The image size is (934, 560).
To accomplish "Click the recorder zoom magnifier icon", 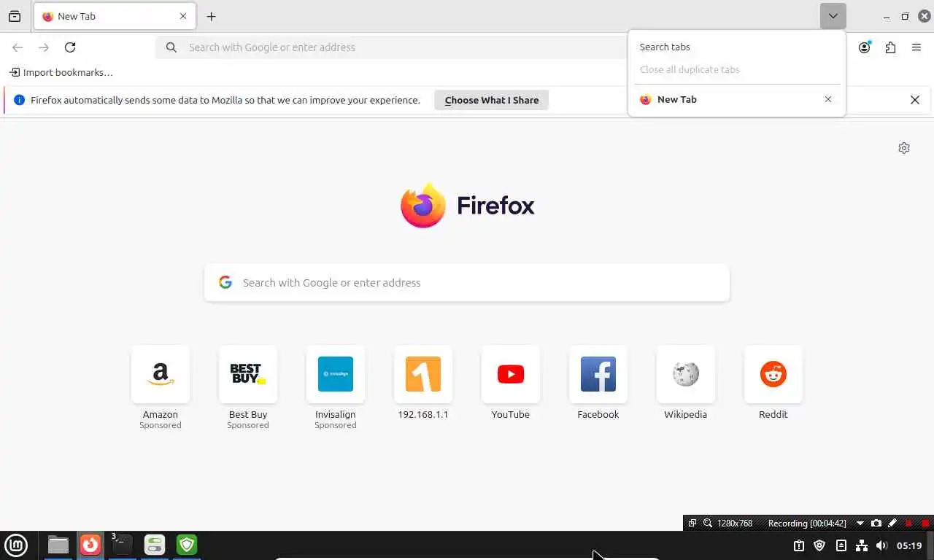I will (x=708, y=523).
